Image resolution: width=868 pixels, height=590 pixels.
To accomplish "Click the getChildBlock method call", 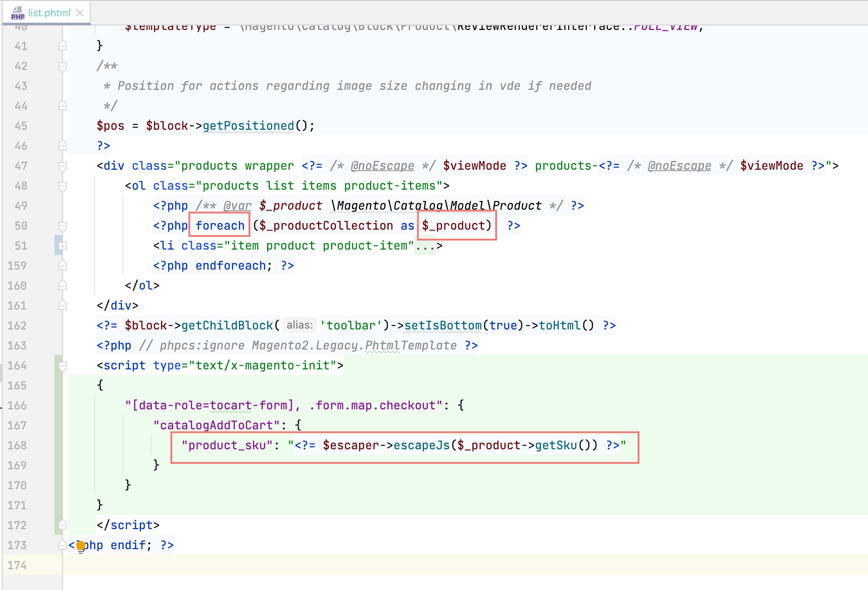I will 227,325.
